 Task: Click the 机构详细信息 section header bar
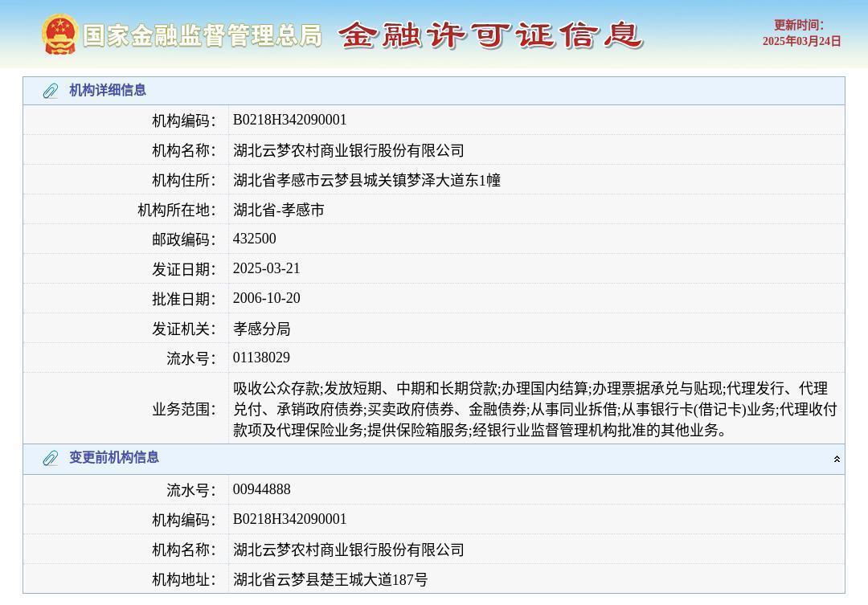434,91
